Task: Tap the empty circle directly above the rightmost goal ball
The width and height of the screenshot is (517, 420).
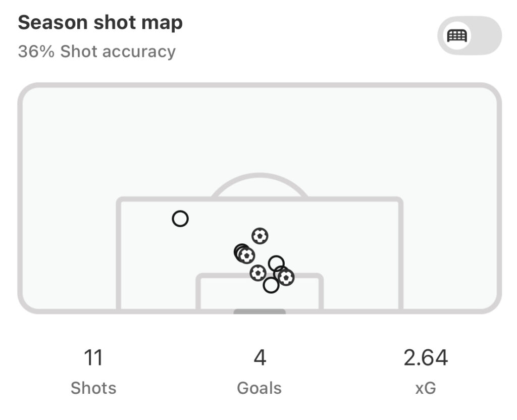Action: pyautogui.click(x=276, y=263)
